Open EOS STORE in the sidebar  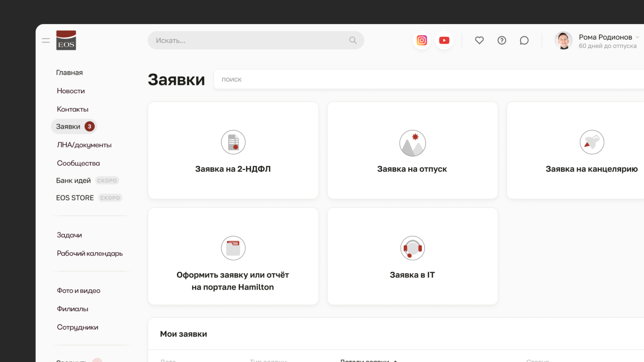(75, 198)
